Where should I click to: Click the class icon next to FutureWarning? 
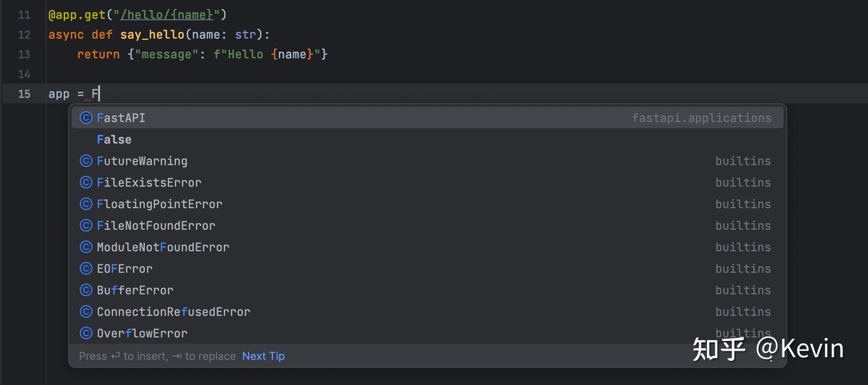tap(86, 161)
